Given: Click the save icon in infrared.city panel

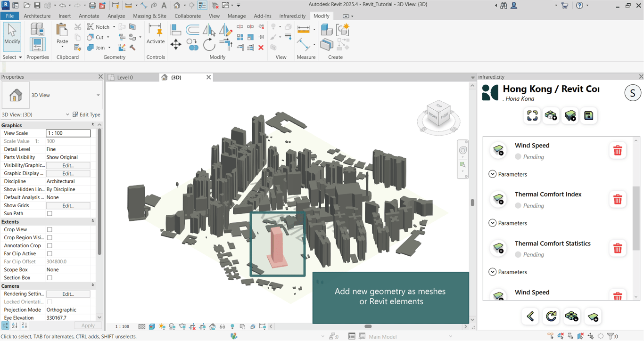Looking at the screenshot, I should tap(588, 116).
